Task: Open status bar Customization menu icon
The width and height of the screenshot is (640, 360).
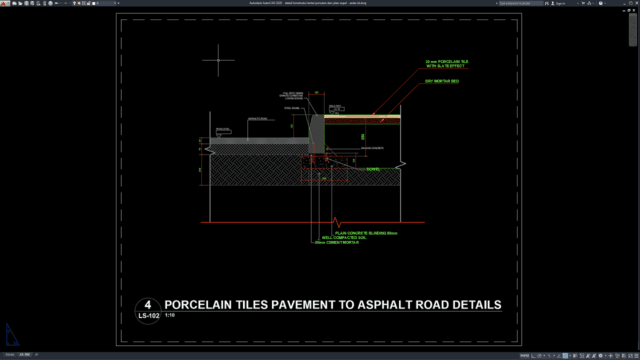Action: click(x=636, y=356)
